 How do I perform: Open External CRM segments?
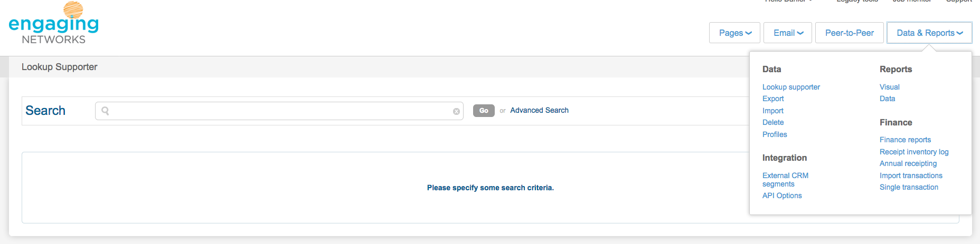[x=785, y=180]
